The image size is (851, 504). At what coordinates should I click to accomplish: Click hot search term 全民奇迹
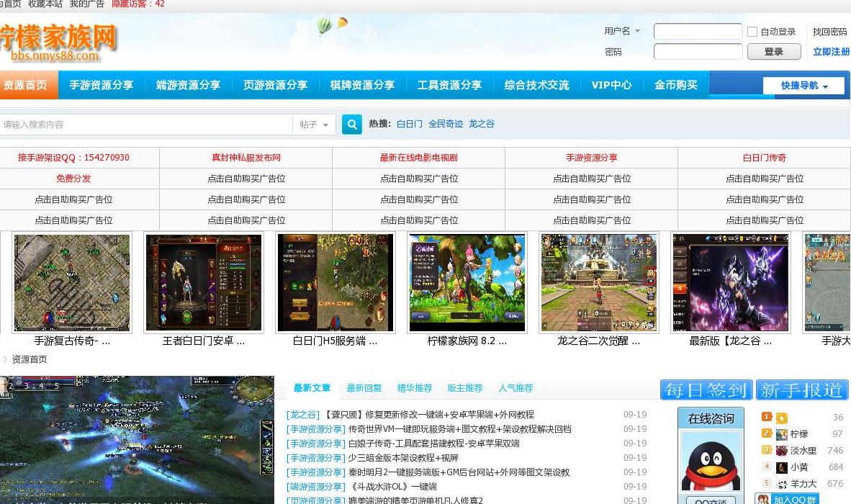[x=446, y=124]
